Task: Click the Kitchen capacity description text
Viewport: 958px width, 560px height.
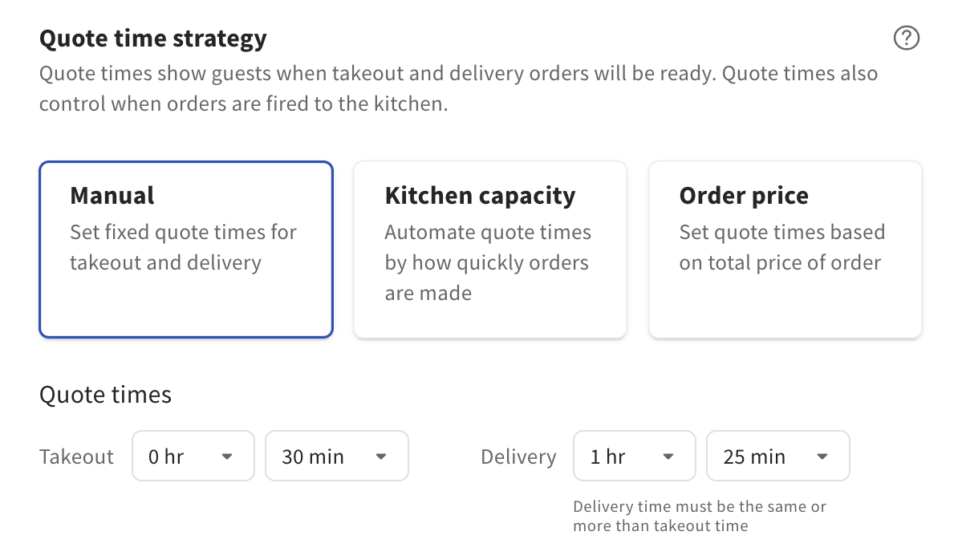Action: [487, 262]
